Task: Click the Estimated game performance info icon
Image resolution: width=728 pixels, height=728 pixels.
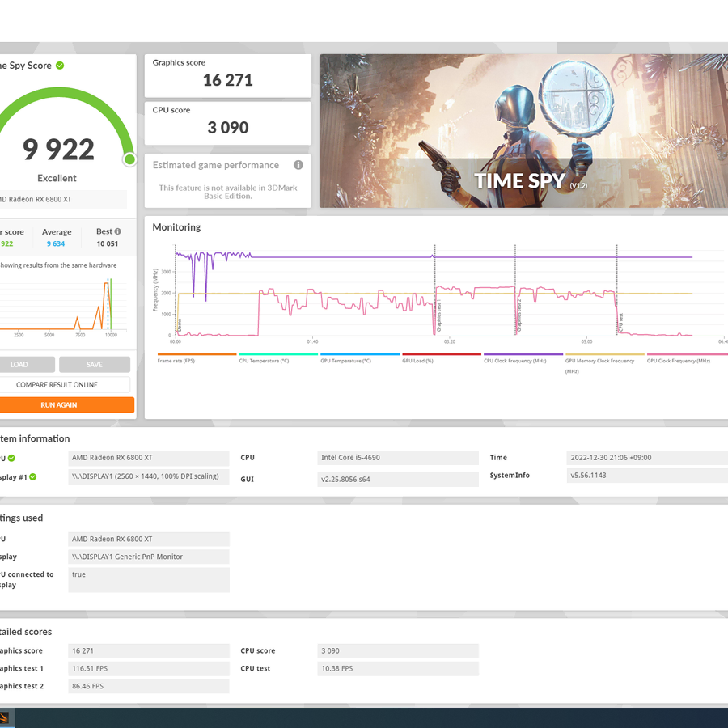Action: 298,165
